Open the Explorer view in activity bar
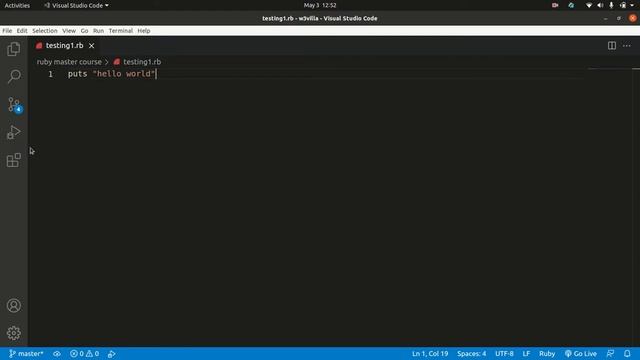Image resolution: width=640 pixels, height=360 pixels. 14,49
